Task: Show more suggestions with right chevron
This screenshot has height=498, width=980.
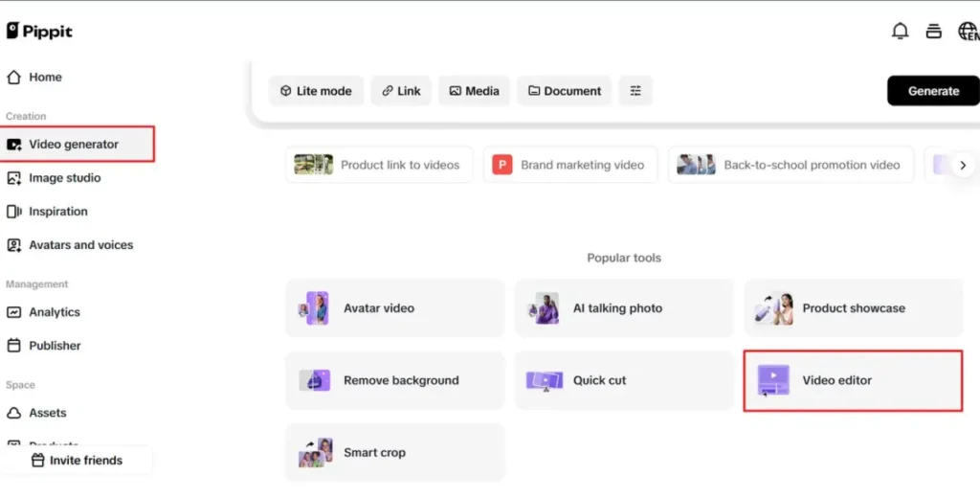Action: pyautogui.click(x=963, y=165)
